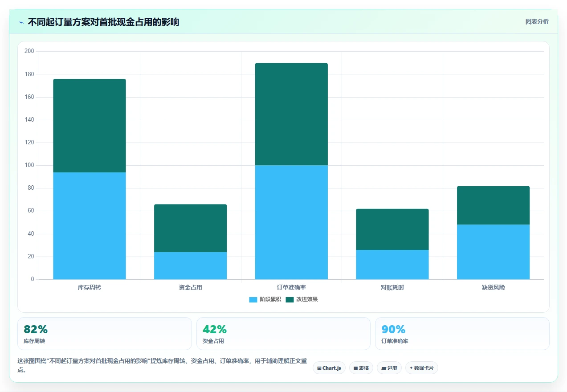The height and width of the screenshot is (392, 567).
Task: Click the 资金占用 x-axis label
Action: (x=190, y=288)
